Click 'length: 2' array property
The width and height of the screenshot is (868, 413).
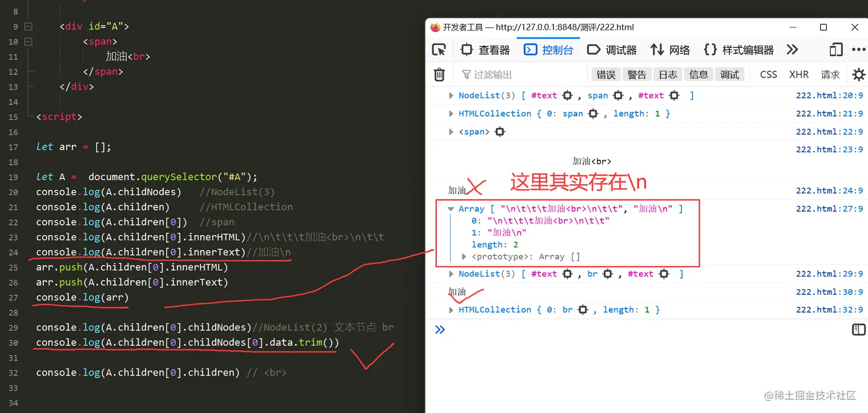pos(495,245)
